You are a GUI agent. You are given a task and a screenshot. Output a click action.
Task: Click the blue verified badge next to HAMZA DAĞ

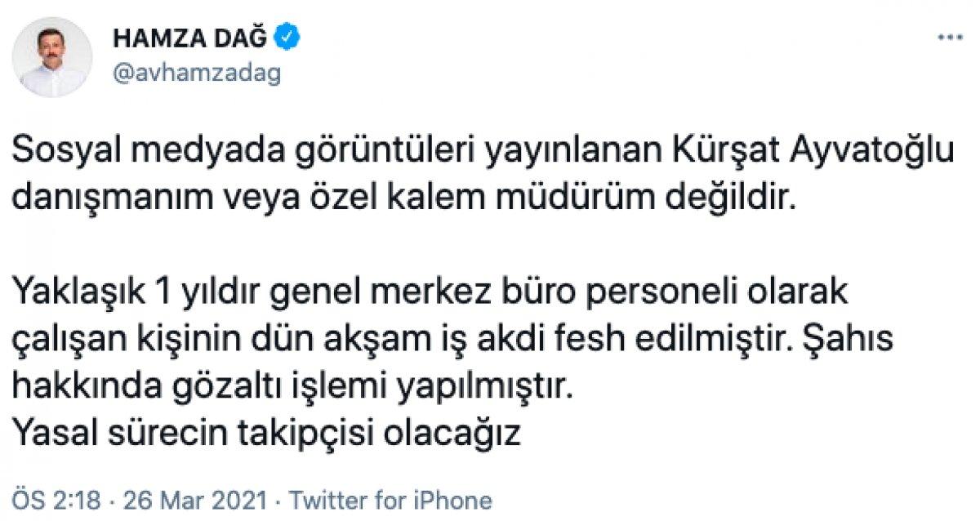pyautogui.click(x=287, y=34)
